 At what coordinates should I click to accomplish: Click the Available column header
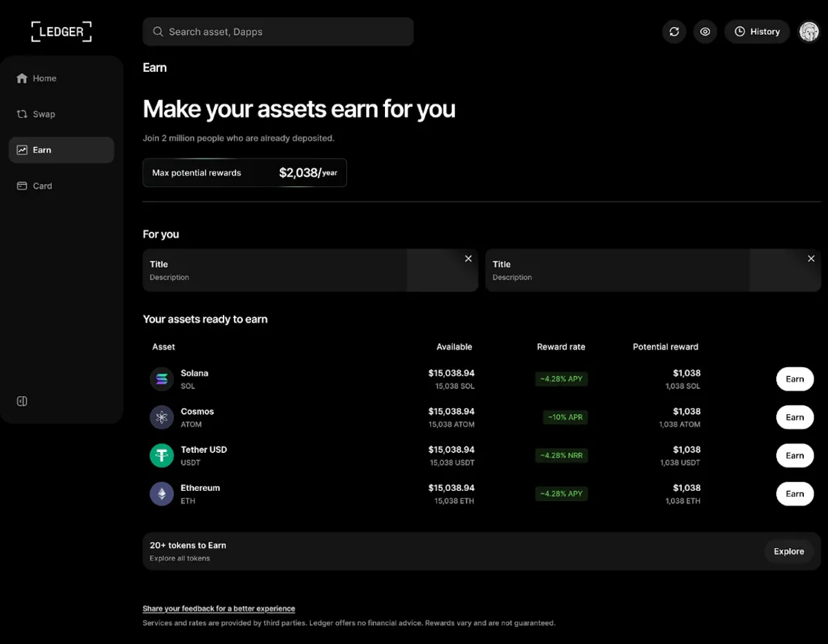tap(454, 347)
